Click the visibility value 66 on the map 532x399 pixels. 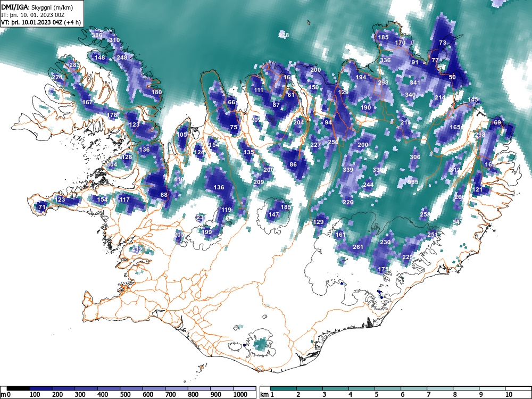click(x=231, y=103)
